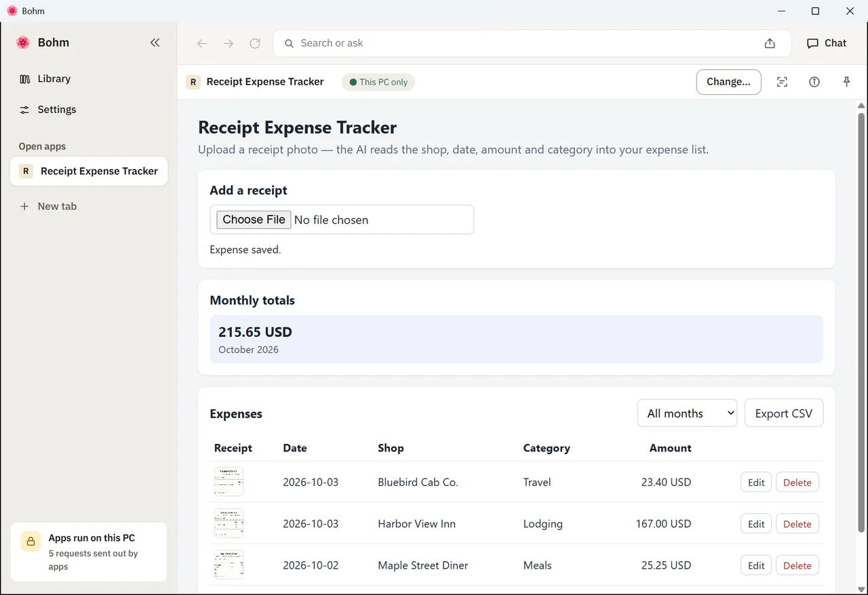868x595 pixels.
Task: Go back with the left arrow
Action: (x=201, y=43)
